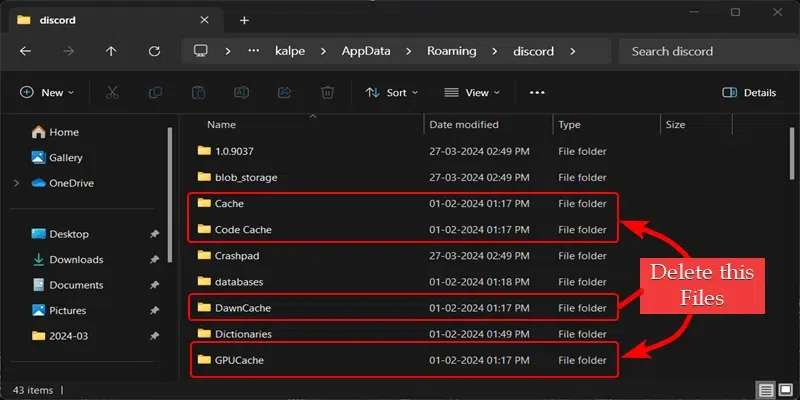This screenshot has width=800, height=400.
Task: Click the navigation pane scrollbar
Action: click(170, 194)
